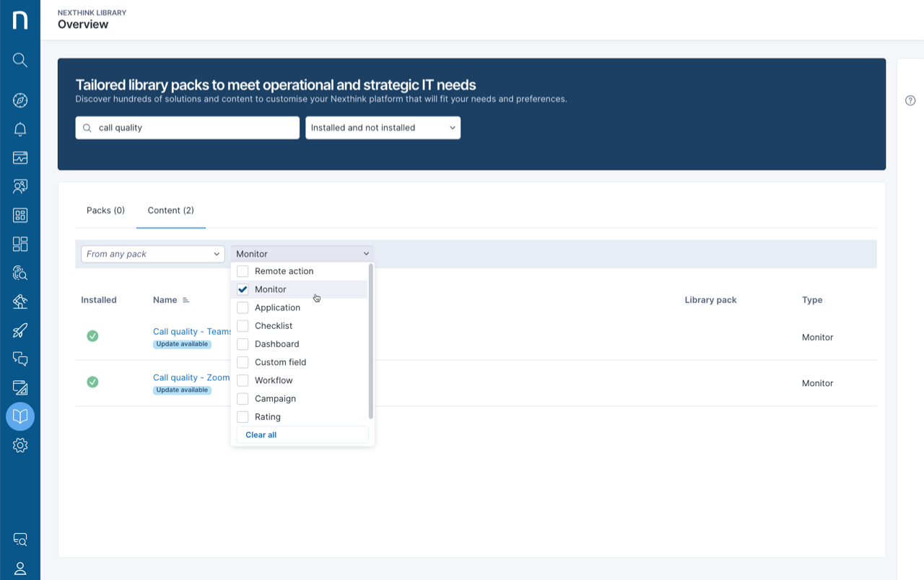Open the Library book icon in sidebar

click(x=19, y=416)
